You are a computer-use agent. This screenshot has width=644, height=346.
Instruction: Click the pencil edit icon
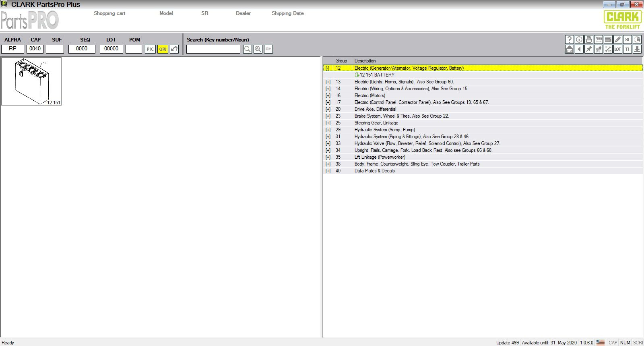click(x=618, y=39)
